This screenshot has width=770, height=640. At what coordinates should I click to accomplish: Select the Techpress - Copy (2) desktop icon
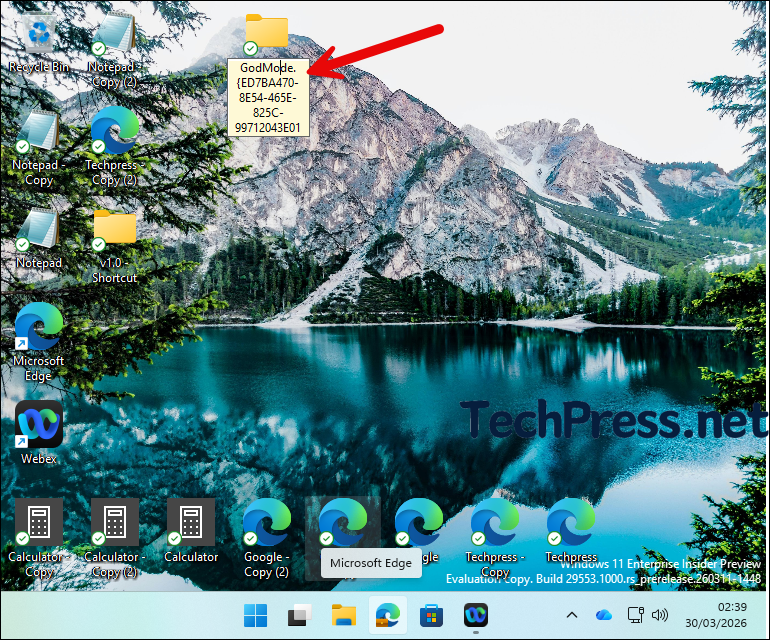(x=114, y=131)
